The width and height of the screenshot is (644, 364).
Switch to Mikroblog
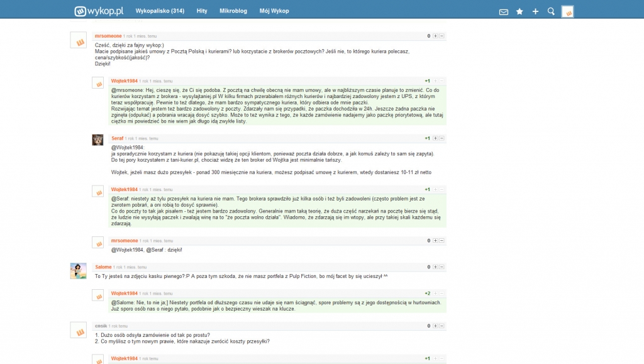pyautogui.click(x=233, y=11)
